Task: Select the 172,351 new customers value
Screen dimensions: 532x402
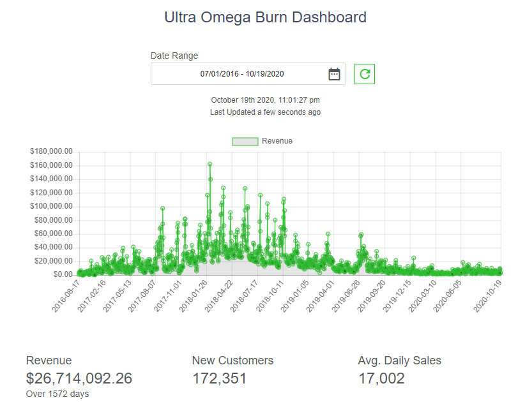Action: pos(219,378)
